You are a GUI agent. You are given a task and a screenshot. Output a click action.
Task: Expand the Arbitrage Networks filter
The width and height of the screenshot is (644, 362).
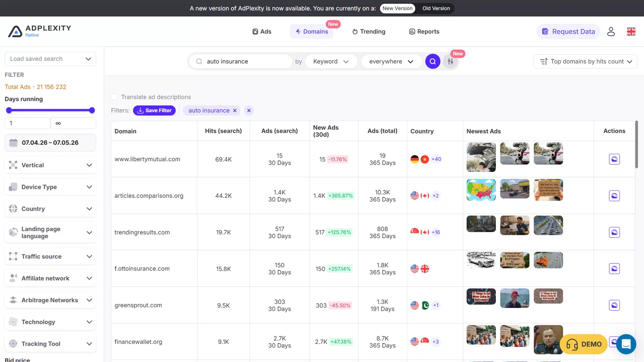click(x=50, y=300)
